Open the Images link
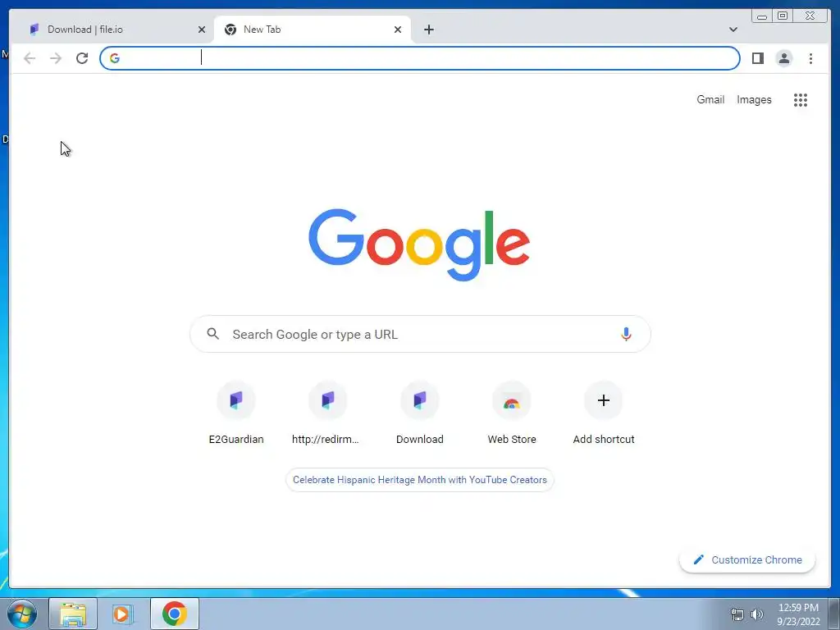The width and height of the screenshot is (840, 630). coord(754,99)
